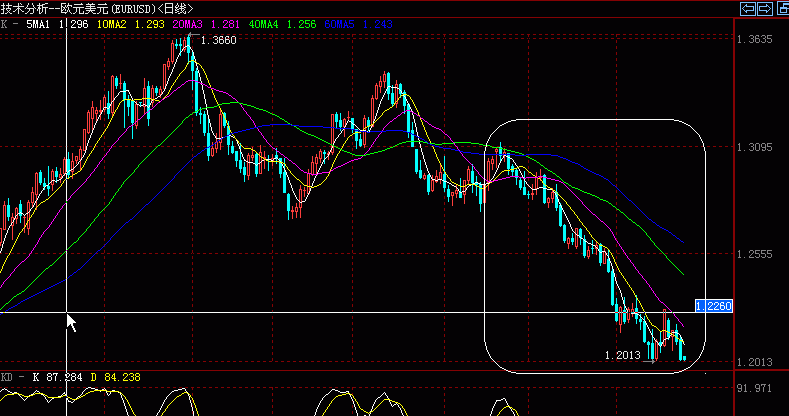Click the left arrow previous icon

point(748,9)
